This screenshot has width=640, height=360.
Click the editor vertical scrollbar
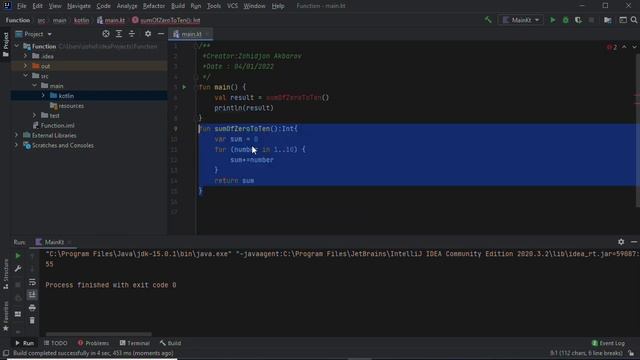point(637,130)
